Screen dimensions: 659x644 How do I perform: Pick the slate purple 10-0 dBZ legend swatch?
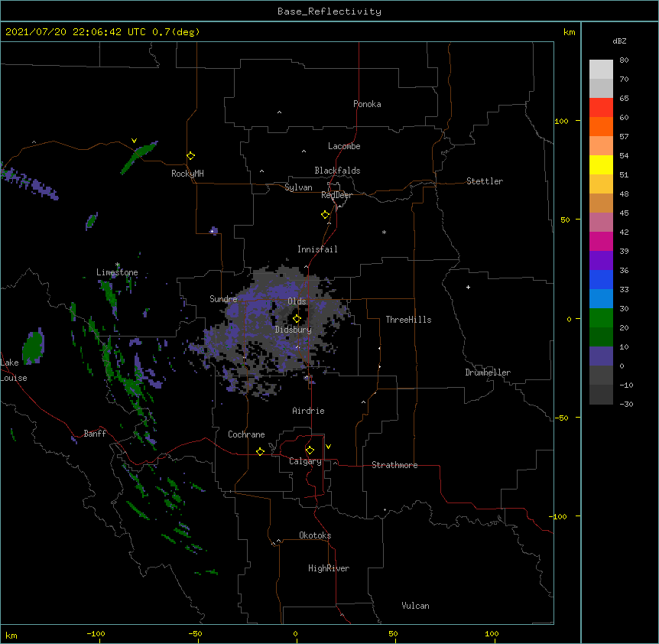point(601,356)
